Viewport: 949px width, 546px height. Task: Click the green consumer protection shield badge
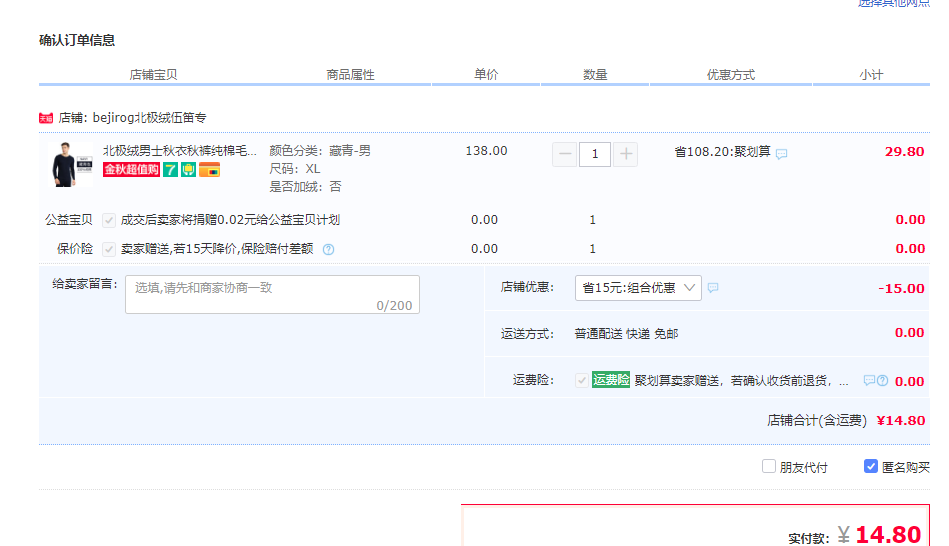[x=188, y=169]
